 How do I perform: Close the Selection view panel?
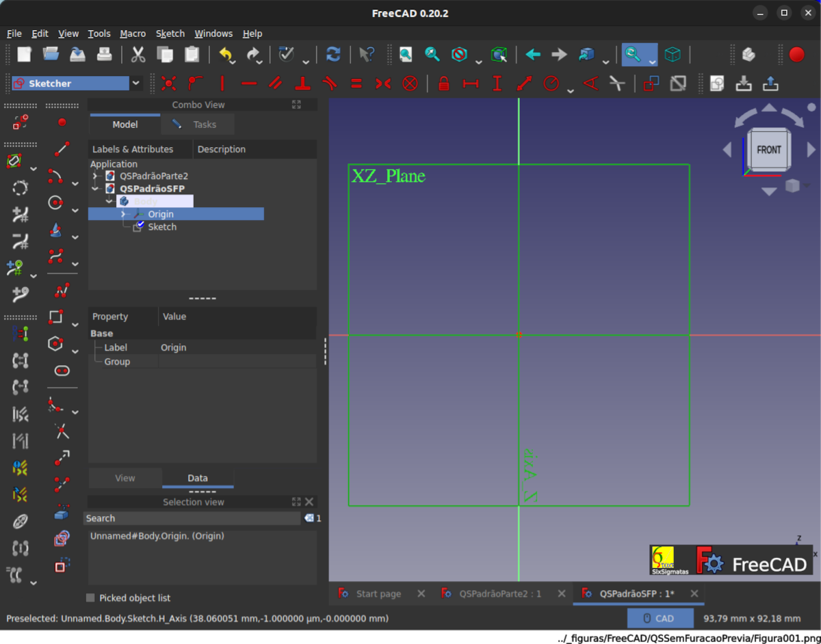pyautogui.click(x=309, y=502)
